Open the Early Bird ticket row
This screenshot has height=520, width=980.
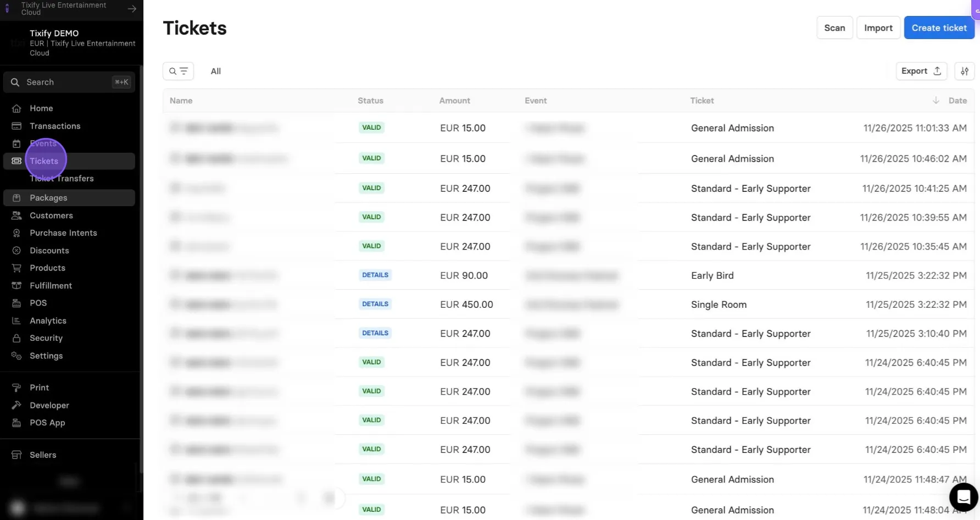point(569,275)
